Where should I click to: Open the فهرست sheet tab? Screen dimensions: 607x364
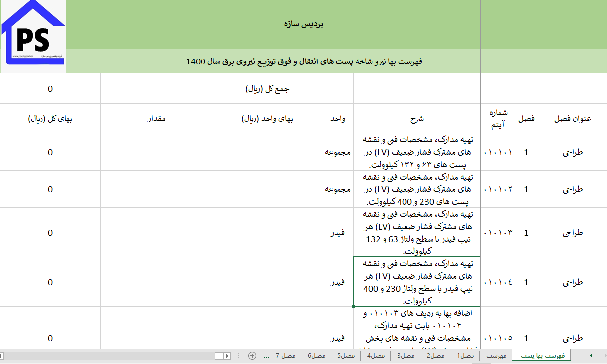point(496,356)
